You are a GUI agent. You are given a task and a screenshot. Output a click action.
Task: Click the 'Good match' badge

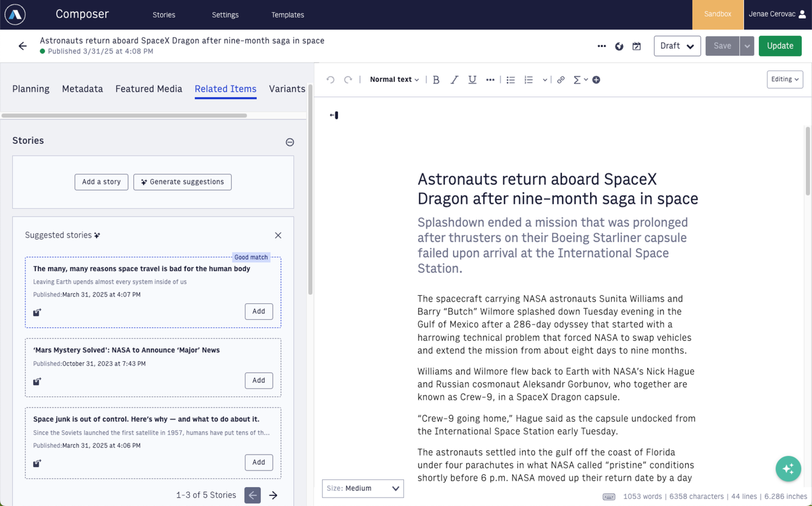coord(251,257)
